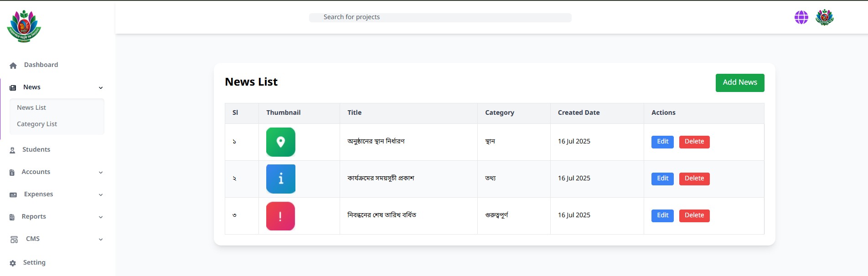
Task: Delete the third news row
Action: tap(694, 215)
